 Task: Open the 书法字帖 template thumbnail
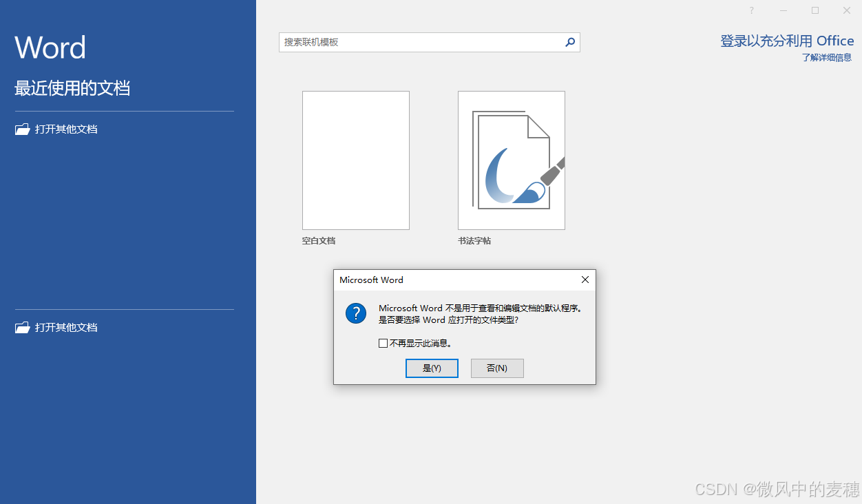[512, 160]
